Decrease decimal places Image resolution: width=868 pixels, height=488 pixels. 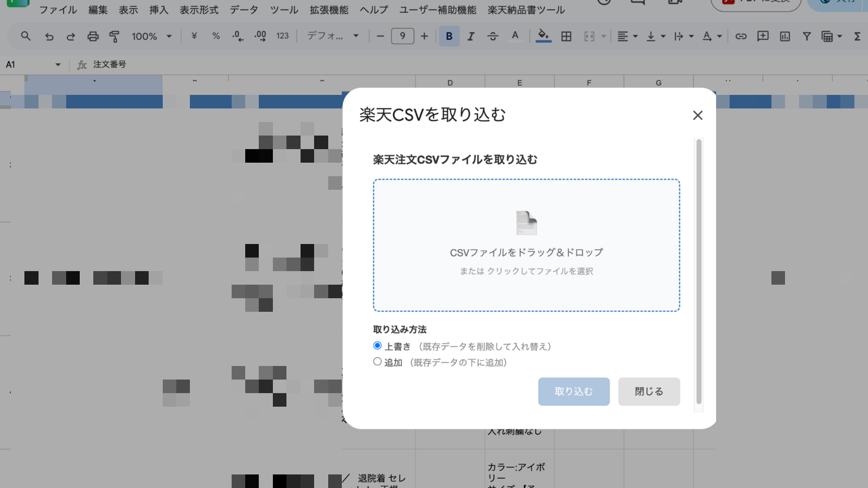[x=238, y=36]
